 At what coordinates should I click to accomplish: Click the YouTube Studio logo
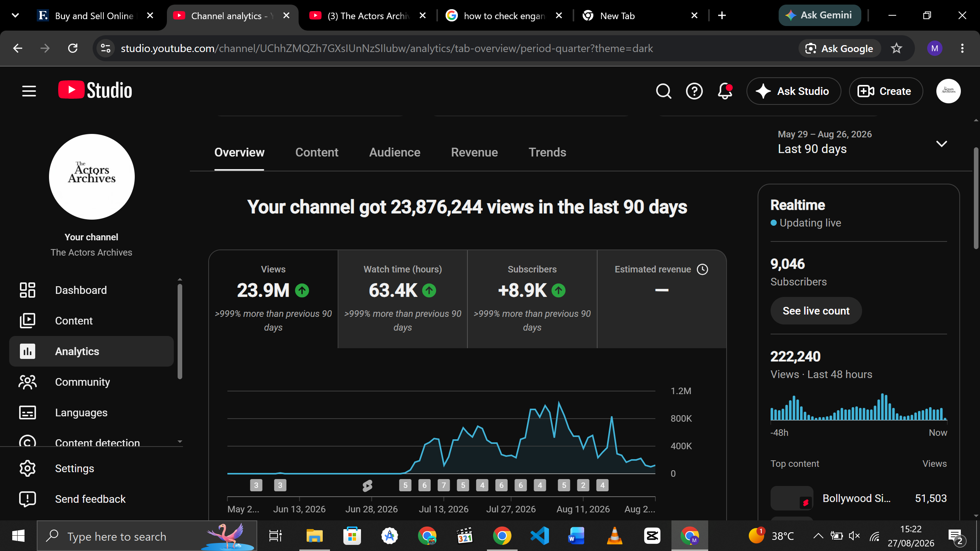(95, 90)
